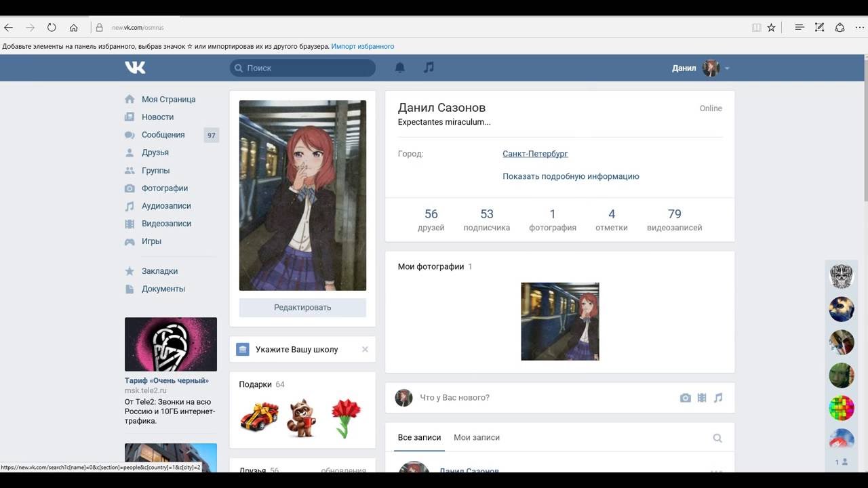Click the Поиск search field

point(302,68)
